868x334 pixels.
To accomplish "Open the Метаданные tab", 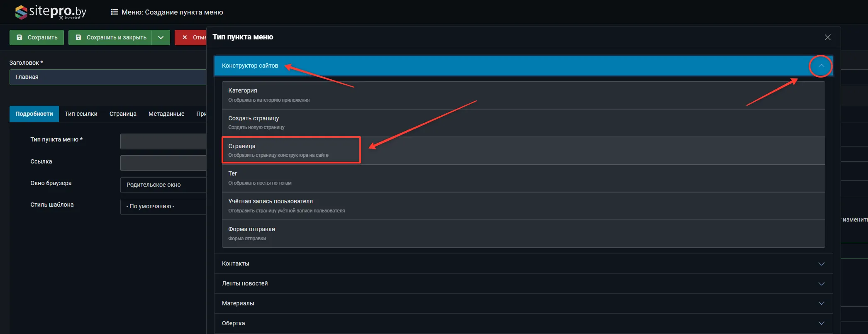I will click(166, 114).
